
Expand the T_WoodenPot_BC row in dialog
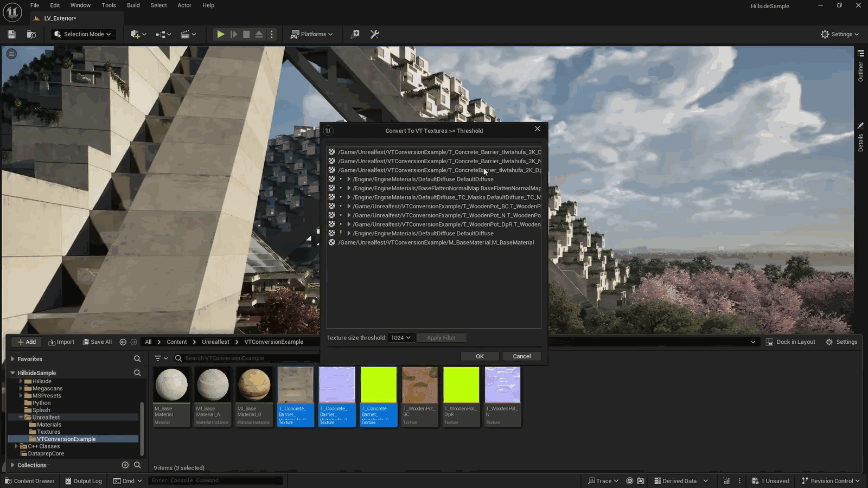pyautogui.click(x=349, y=206)
